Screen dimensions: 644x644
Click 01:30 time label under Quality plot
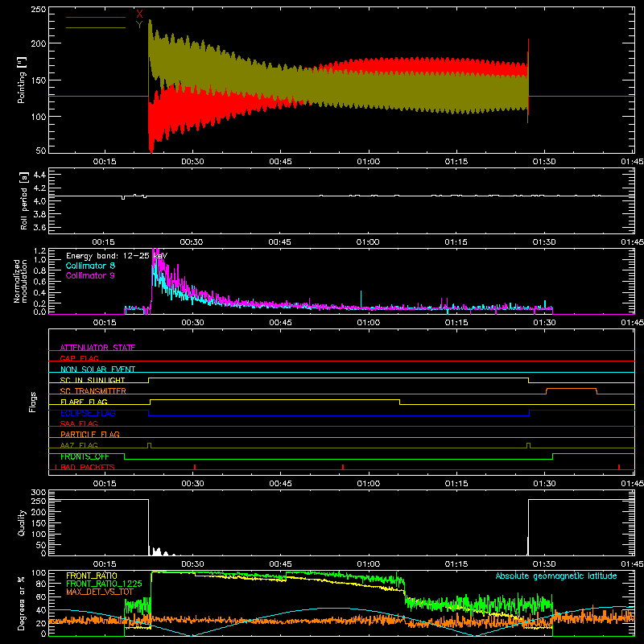click(x=544, y=564)
